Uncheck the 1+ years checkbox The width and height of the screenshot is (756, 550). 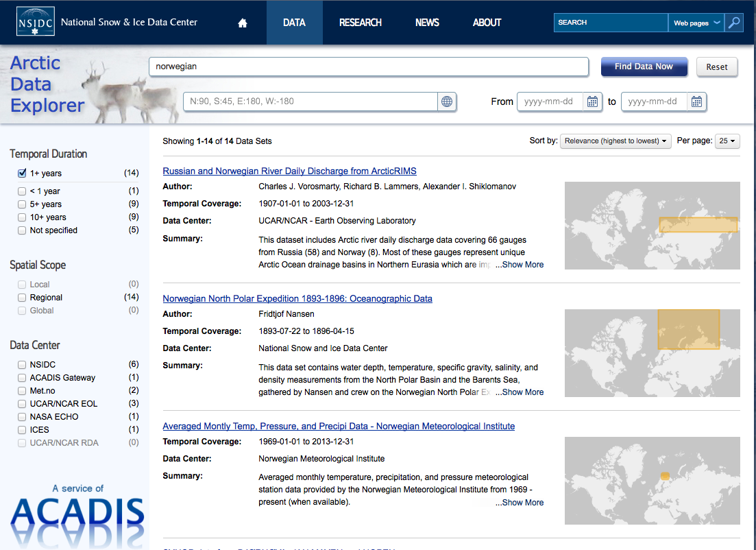coord(23,174)
